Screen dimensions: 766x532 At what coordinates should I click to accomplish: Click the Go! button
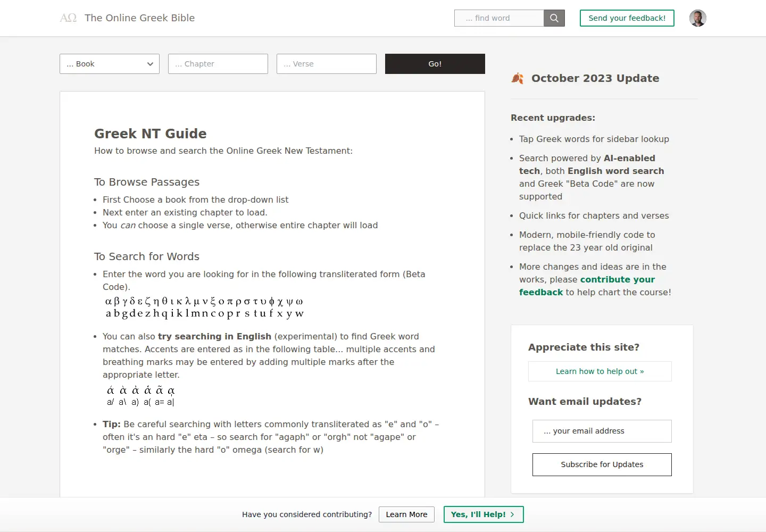pyautogui.click(x=435, y=64)
